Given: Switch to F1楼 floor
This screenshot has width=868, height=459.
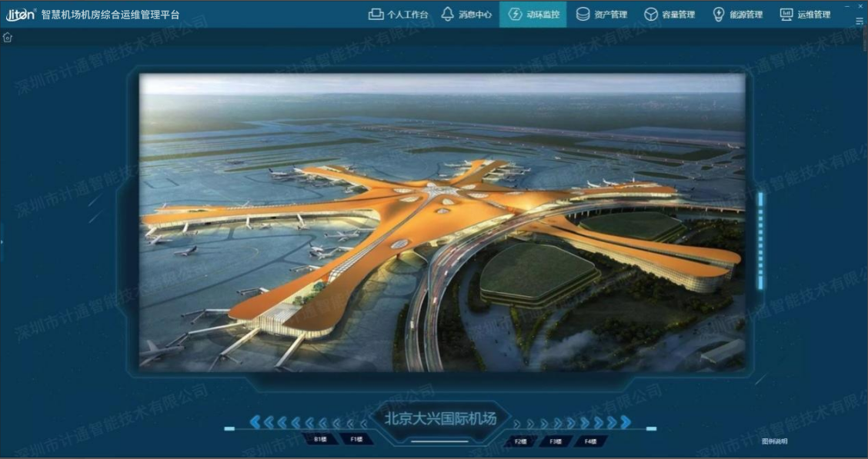Looking at the screenshot, I should click(x=356, y=440).
